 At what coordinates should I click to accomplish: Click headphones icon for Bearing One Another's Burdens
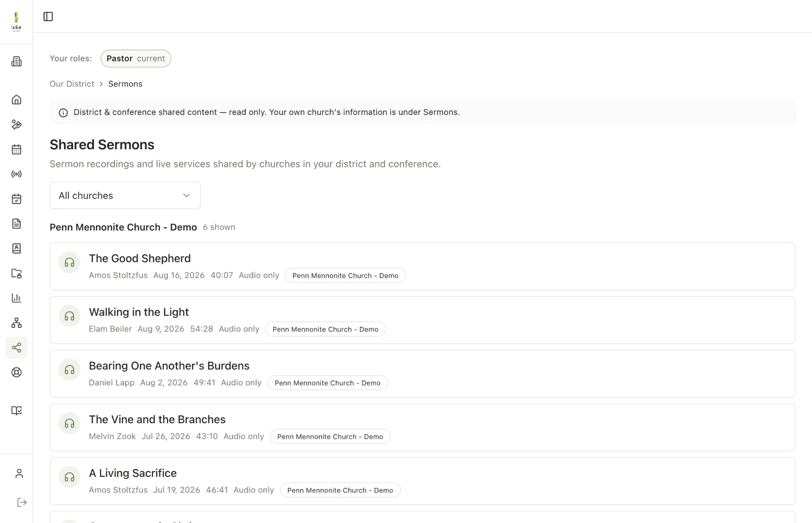(69, 370)
